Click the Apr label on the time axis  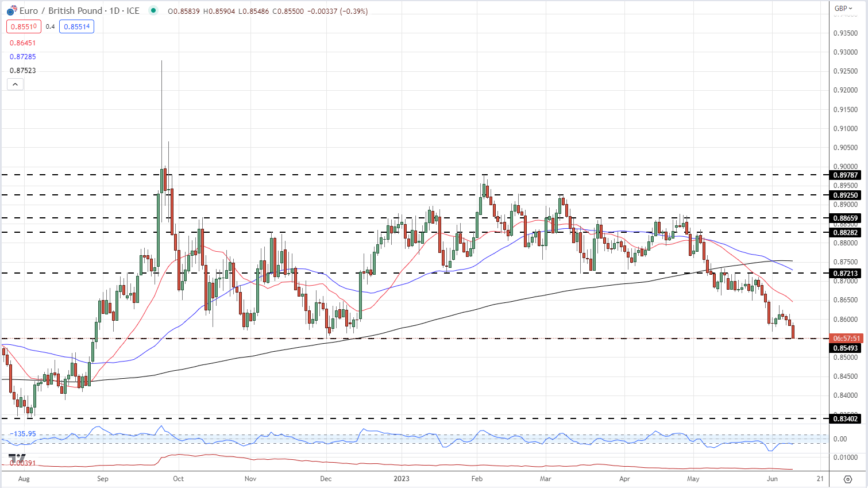[624, 479]
